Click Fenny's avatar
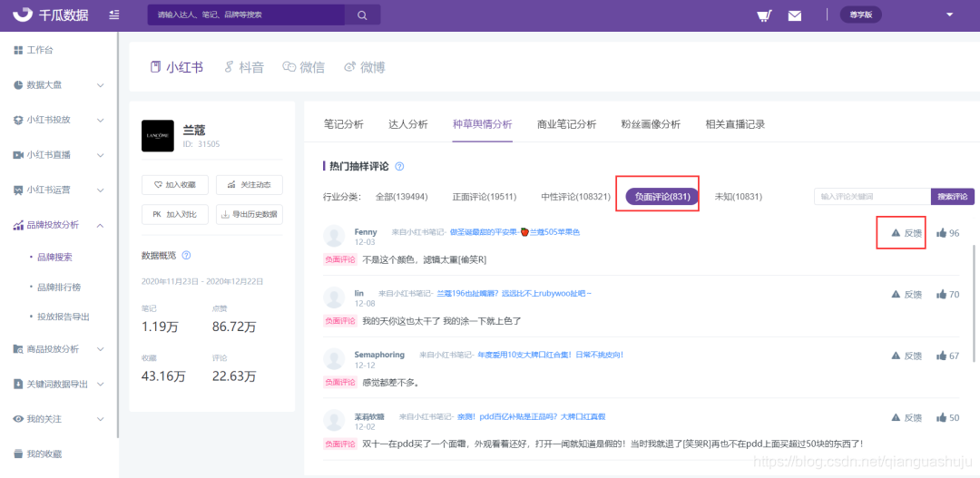The image size is (980, 478). tap(334, 236)
